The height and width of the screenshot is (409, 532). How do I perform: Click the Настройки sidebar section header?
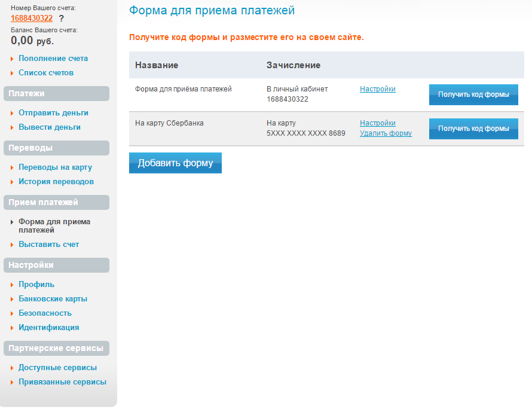coord(56,265)
